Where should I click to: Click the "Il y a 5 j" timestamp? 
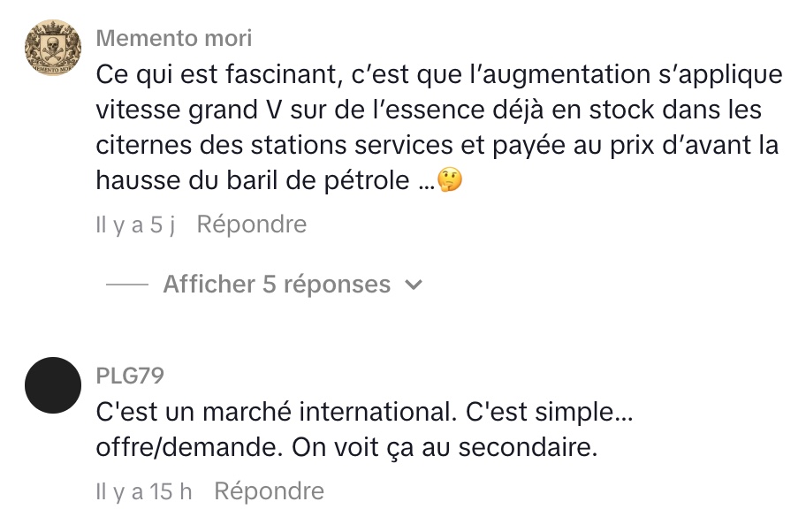click(x=135, y=225)
